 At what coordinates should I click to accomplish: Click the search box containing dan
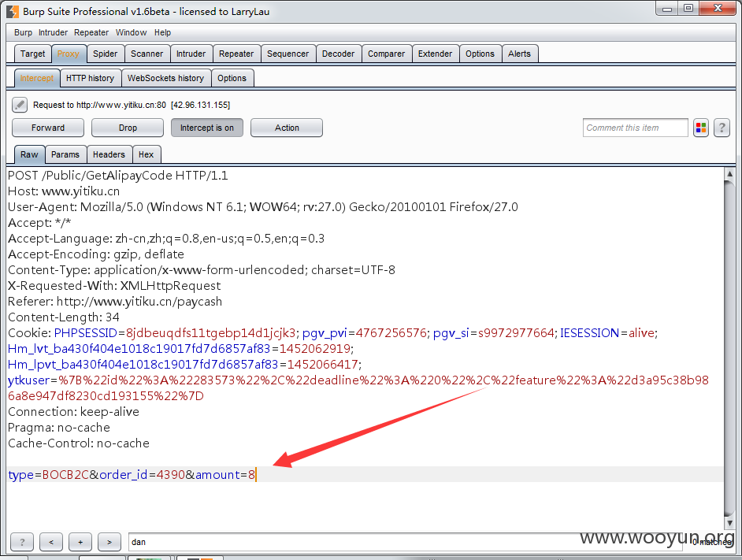[405, 542]
